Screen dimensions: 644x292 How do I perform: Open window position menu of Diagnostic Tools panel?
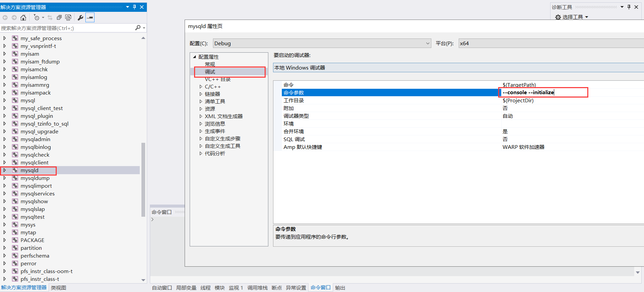pyautogui.click(x=622, y=7)
